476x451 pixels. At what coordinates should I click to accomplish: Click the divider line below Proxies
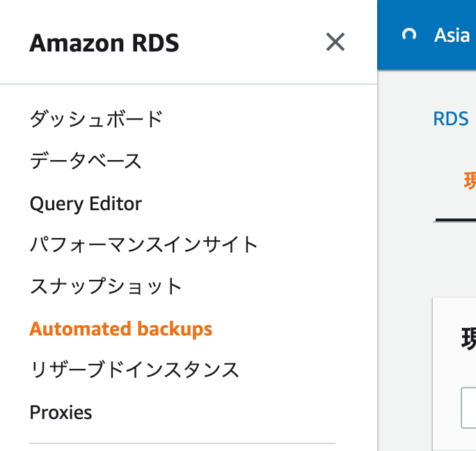[182, 443]
